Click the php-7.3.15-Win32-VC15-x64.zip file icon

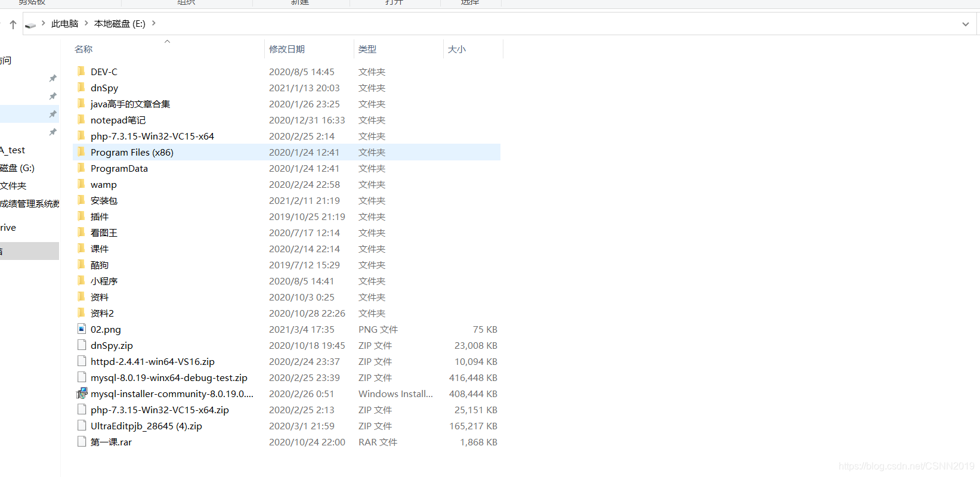click(82, 409)
